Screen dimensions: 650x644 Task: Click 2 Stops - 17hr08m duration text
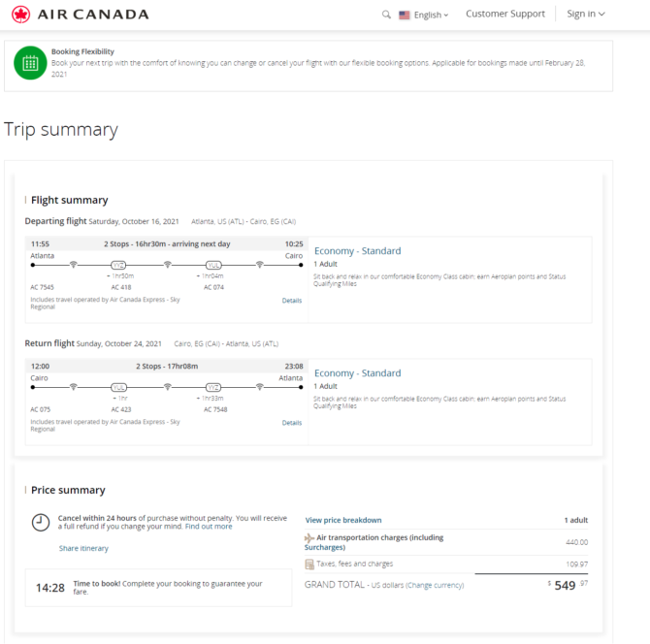click(x=167, y=367)
